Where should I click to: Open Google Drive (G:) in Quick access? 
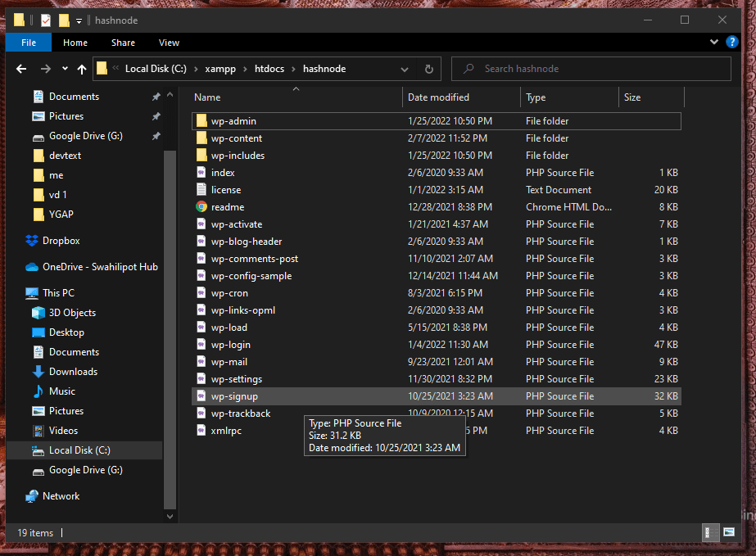[x=86, y=136]
